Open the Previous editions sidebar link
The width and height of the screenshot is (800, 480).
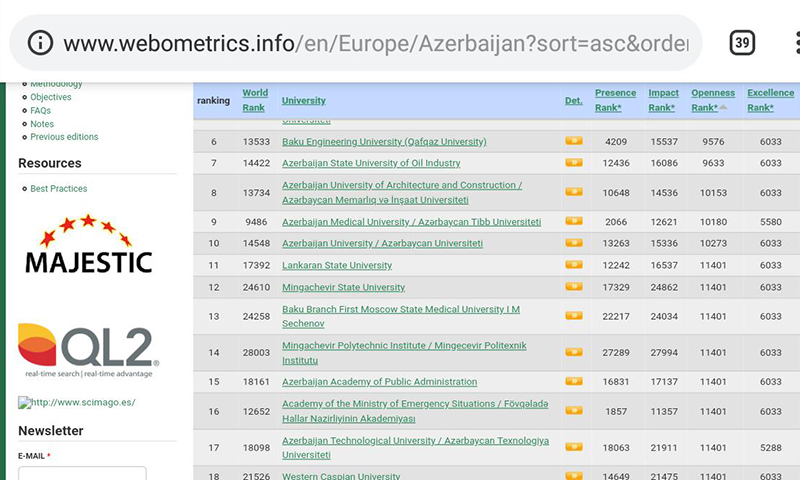64,137
